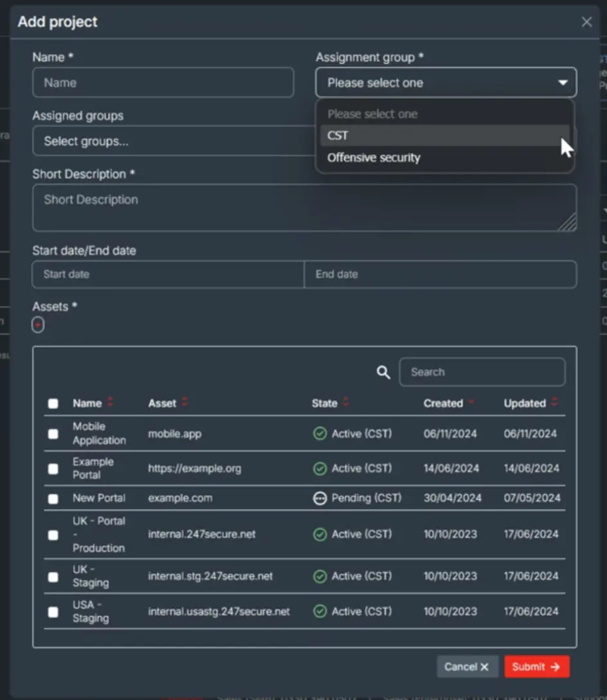Click the 'Mobile Application' name cell
The width and height of the screenshot is (607, 700).
99,433
